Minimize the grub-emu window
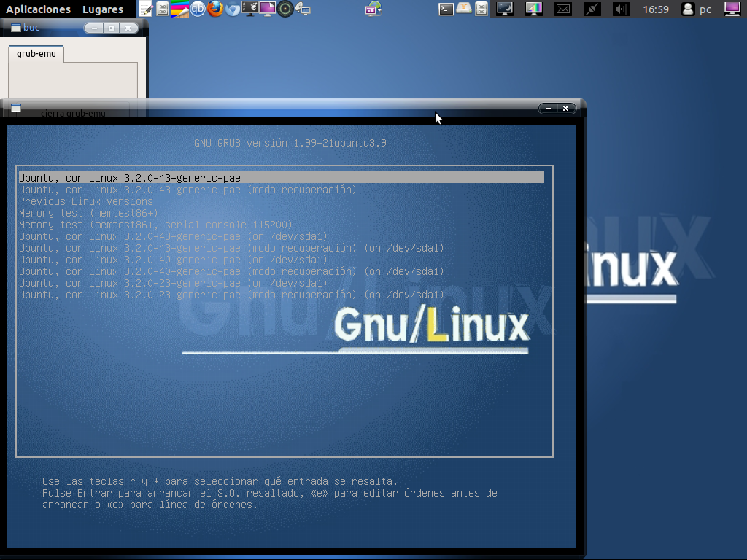The width and height of the screenshot is (747, 560). click(x=549, y=109)
